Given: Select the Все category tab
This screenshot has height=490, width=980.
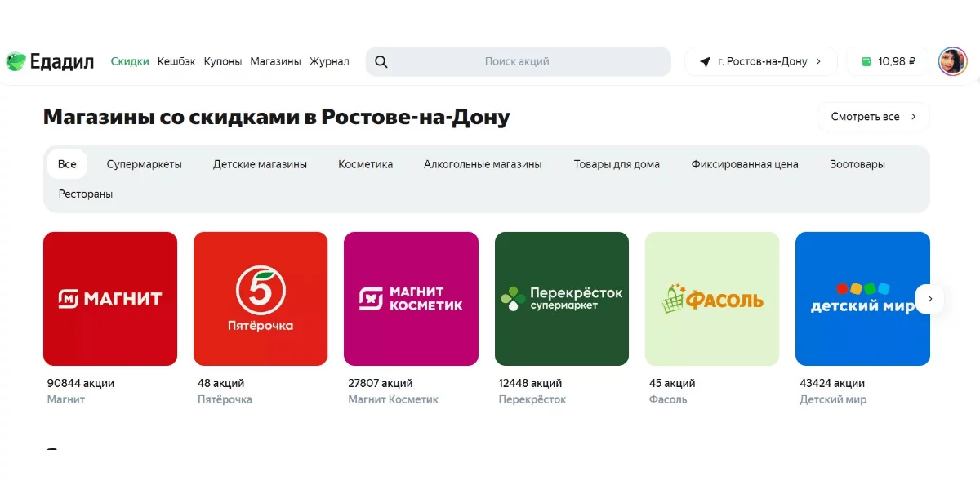Looking at the screenshot, I should [x=67, y=164].
